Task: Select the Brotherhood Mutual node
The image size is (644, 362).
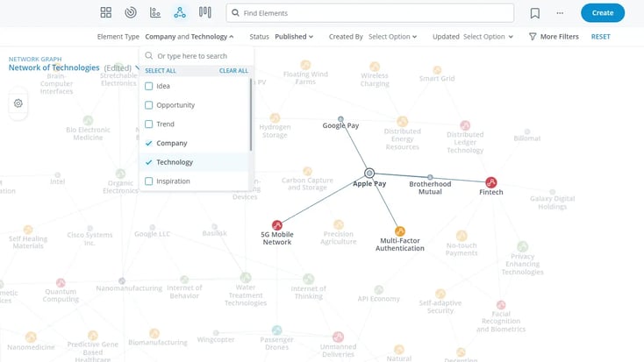Action: coord(430,177)
